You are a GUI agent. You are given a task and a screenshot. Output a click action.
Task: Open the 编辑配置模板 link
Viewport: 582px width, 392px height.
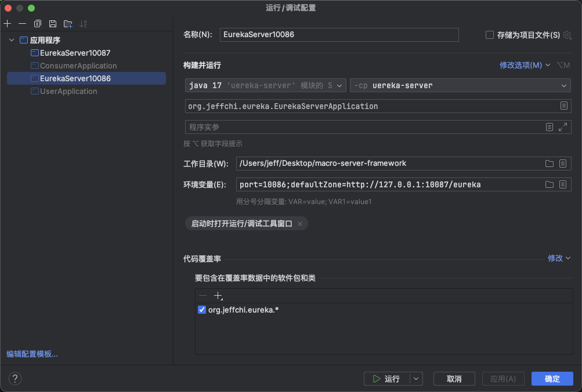(x=32, y=354)
